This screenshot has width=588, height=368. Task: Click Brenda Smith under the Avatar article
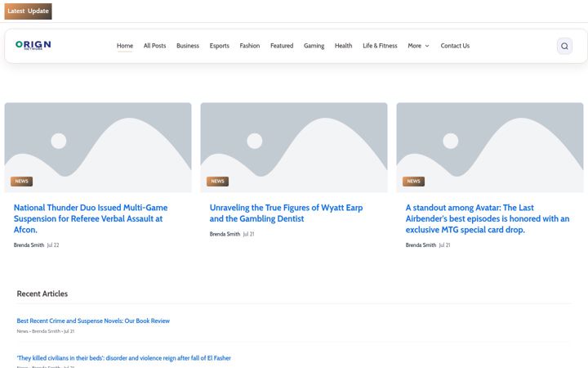tap(421, 245)
